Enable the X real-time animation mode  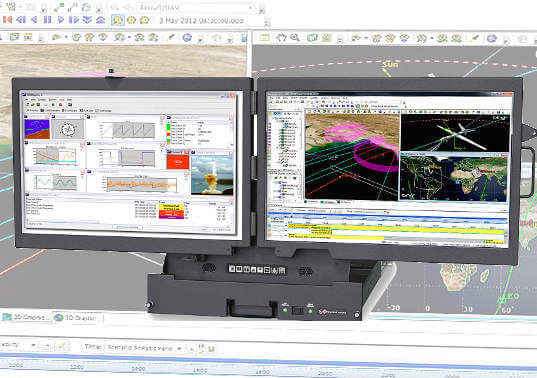point(145,20)
